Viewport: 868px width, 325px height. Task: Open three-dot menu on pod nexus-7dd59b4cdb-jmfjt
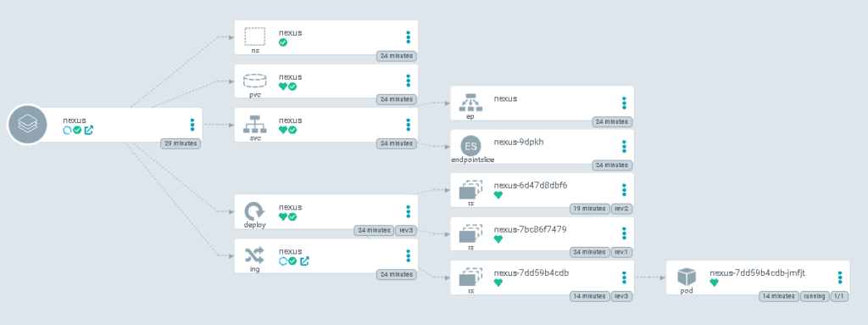pos(840,277)
